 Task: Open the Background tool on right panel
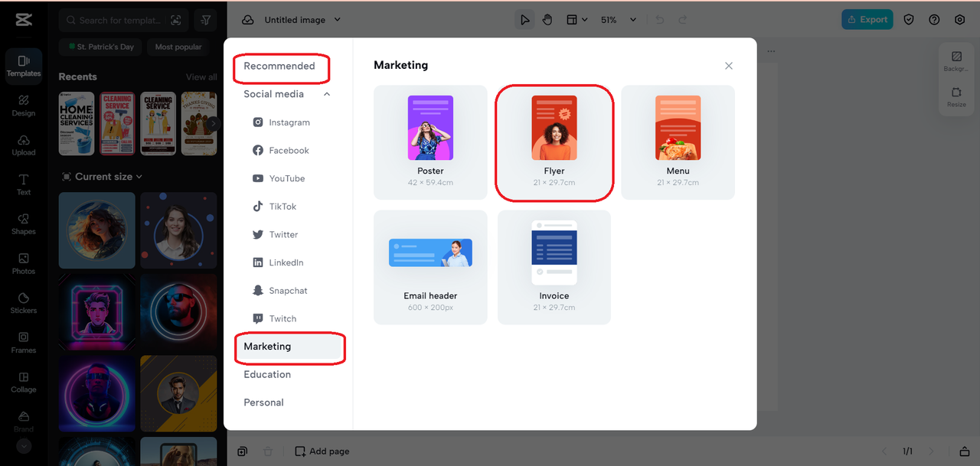point(956,62)
